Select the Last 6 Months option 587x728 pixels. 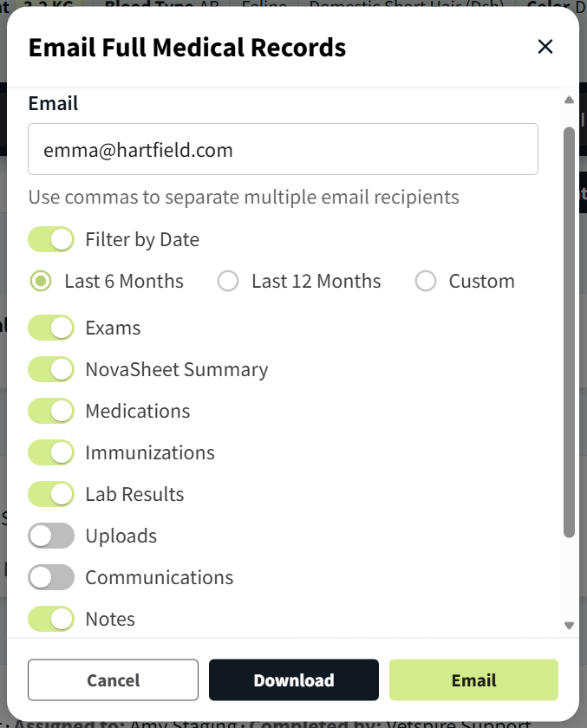point(42,281)
